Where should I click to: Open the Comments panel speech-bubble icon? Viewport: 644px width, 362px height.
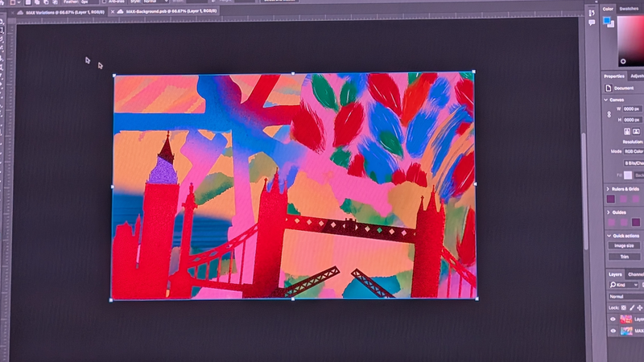pyautogui.click(x=592, y=23)
